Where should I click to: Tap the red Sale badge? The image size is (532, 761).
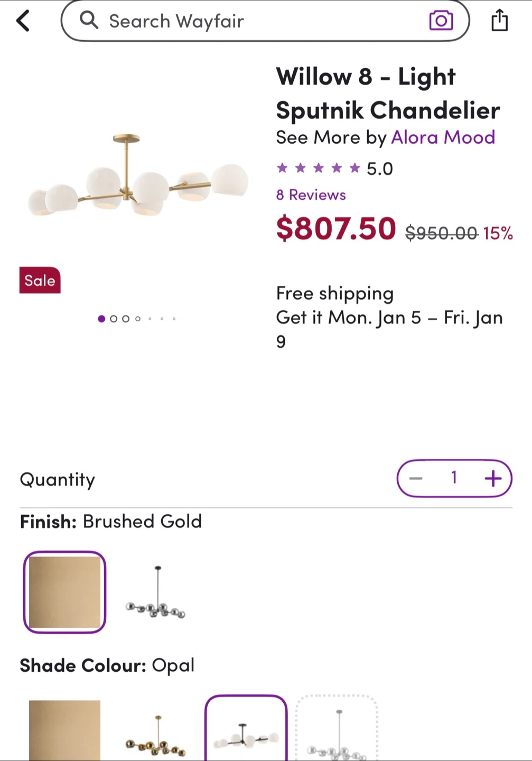[40, 280]
